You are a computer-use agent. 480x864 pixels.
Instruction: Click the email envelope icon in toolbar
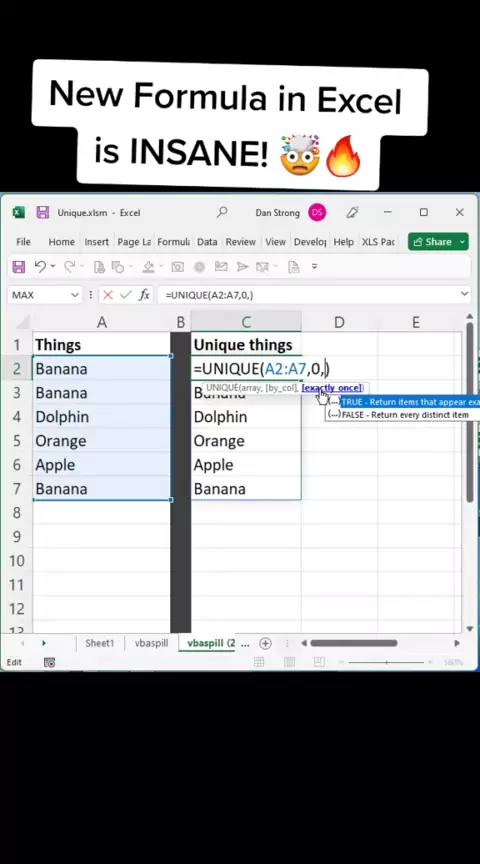pyautogui.click(x=221, y=267)
